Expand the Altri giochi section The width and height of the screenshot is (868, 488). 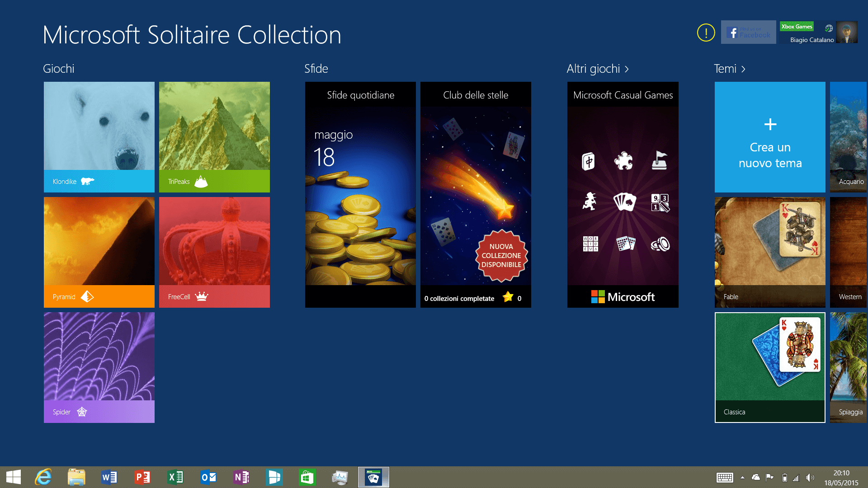[598, 69]
